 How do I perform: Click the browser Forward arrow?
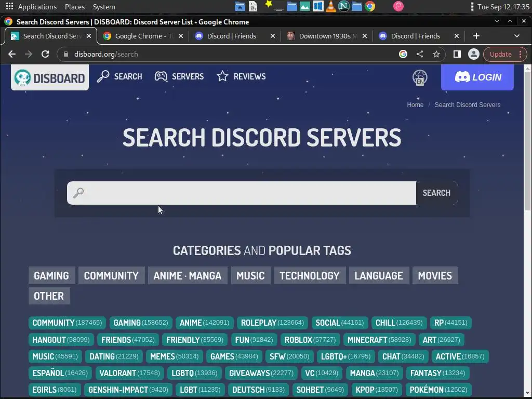(29, 54)
